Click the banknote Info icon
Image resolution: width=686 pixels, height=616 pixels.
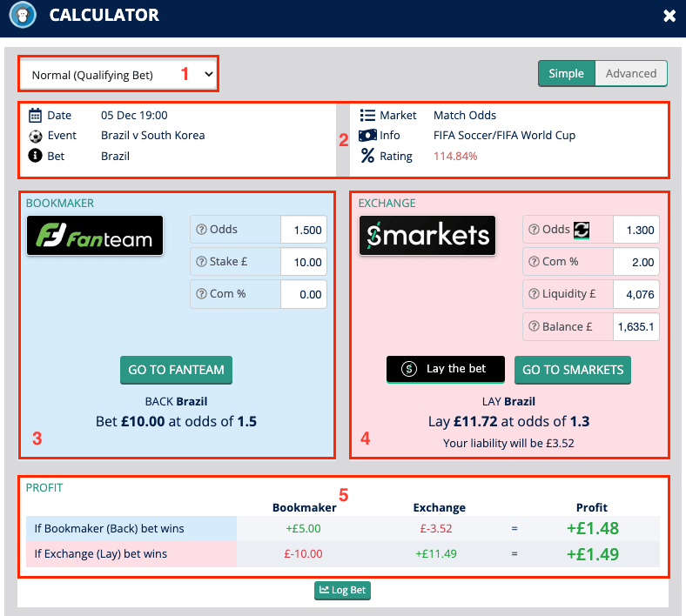pos(367,136)
